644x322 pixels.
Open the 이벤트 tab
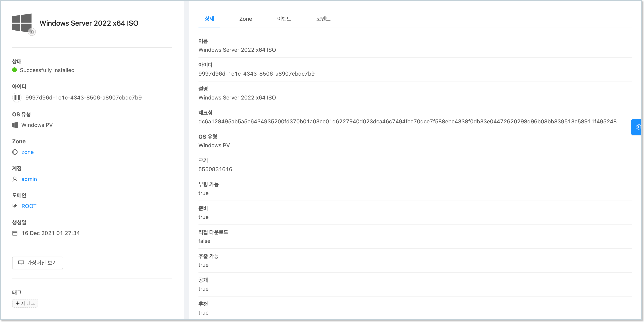click(284, 19)
